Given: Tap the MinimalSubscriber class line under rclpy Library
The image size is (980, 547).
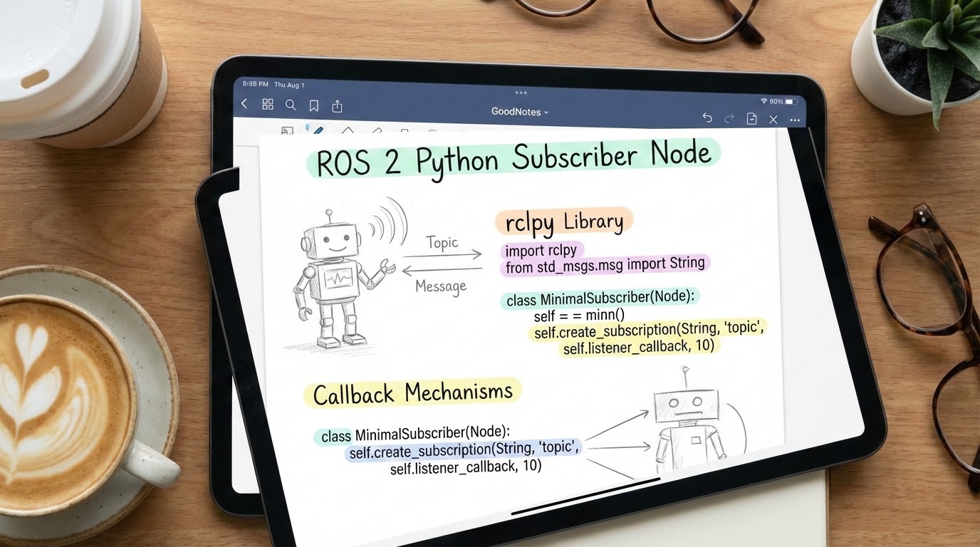Looking at the screenshot, I should [600, 298].
